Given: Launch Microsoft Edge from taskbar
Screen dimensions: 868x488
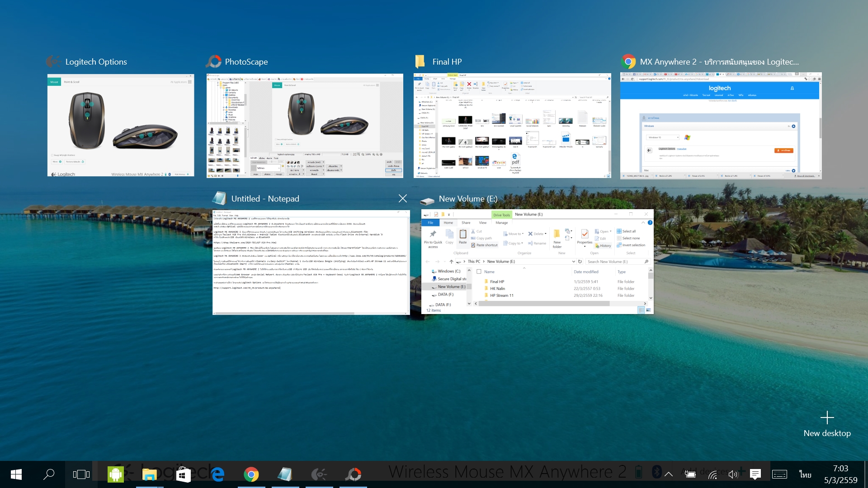Looking at the screenshot, I should pos(217,474).
